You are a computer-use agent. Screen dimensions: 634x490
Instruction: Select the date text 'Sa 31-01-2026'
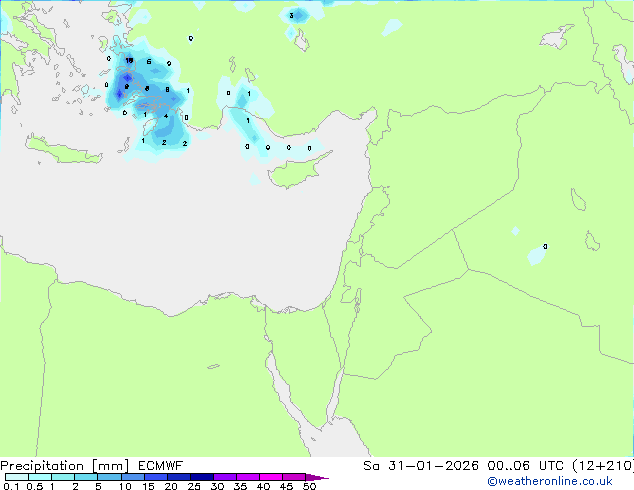pyautogui.click(x=421, y=466)
